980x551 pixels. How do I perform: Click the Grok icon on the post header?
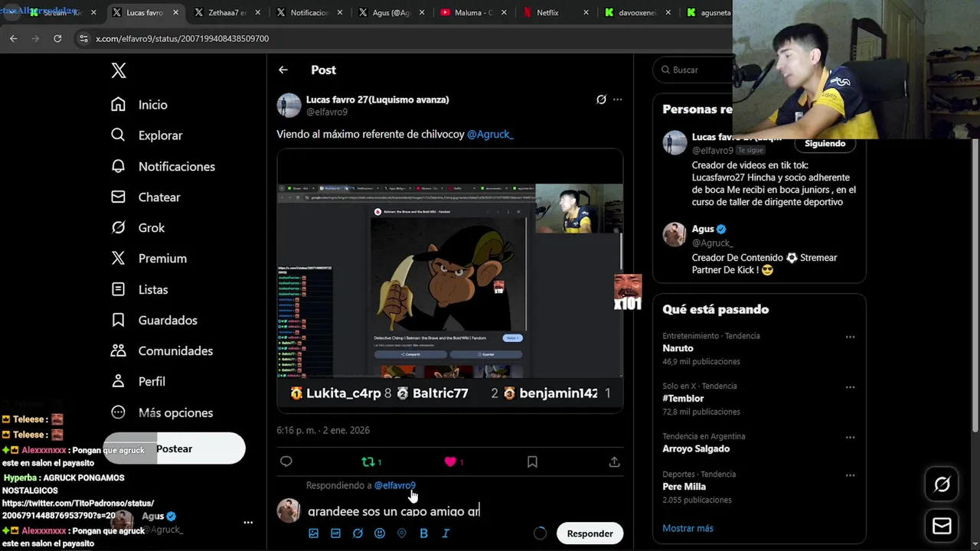[601, 99]
